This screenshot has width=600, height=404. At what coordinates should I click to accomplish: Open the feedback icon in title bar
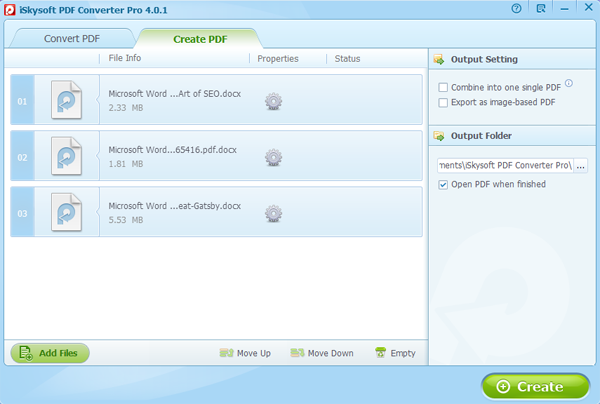coord(541,8)
